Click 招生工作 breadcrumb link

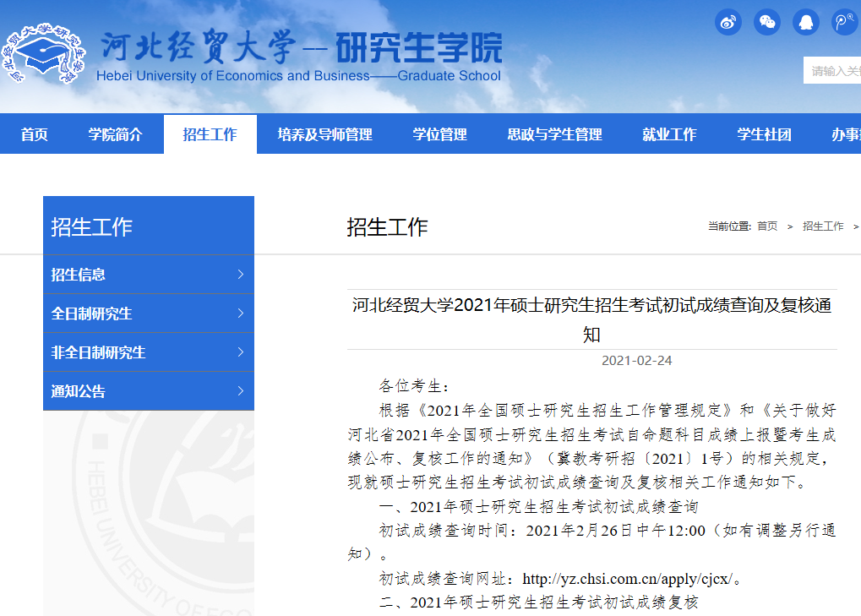point(823,226)
